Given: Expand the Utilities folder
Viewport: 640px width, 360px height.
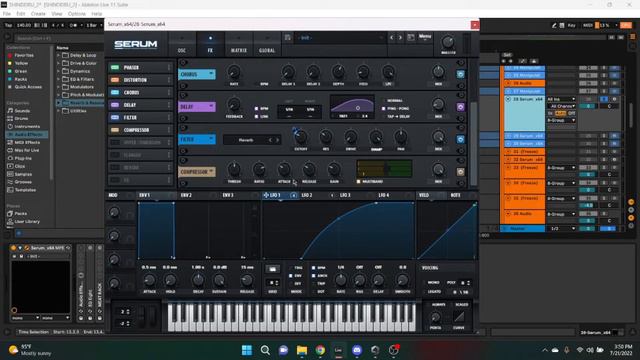Looking at the screenshot, I should click(x=58, y=111).
